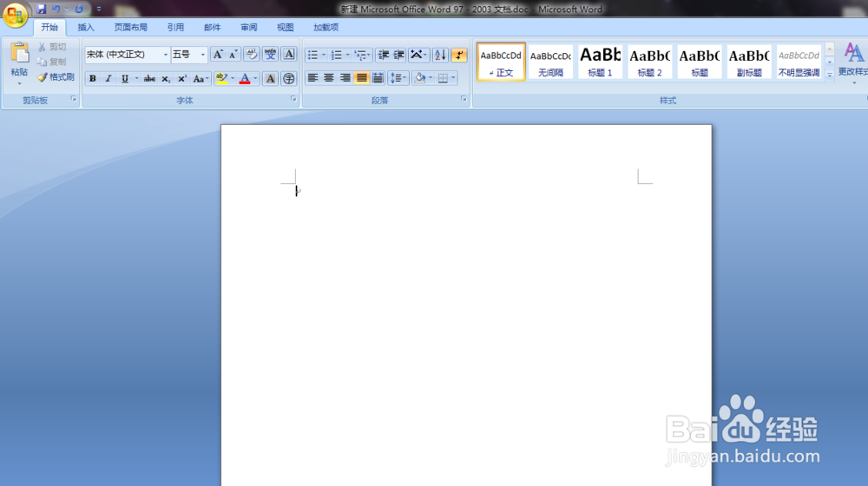Open multilevel list menu
Viewport: 868px width, 486px height.
tap(363, 55)
